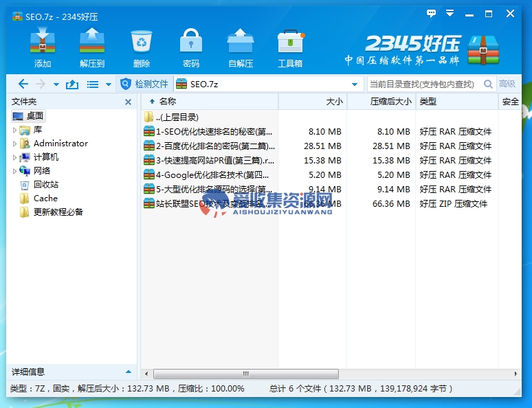
Task: Sort by the 类型 column header
Action: [x=456, y=102]
